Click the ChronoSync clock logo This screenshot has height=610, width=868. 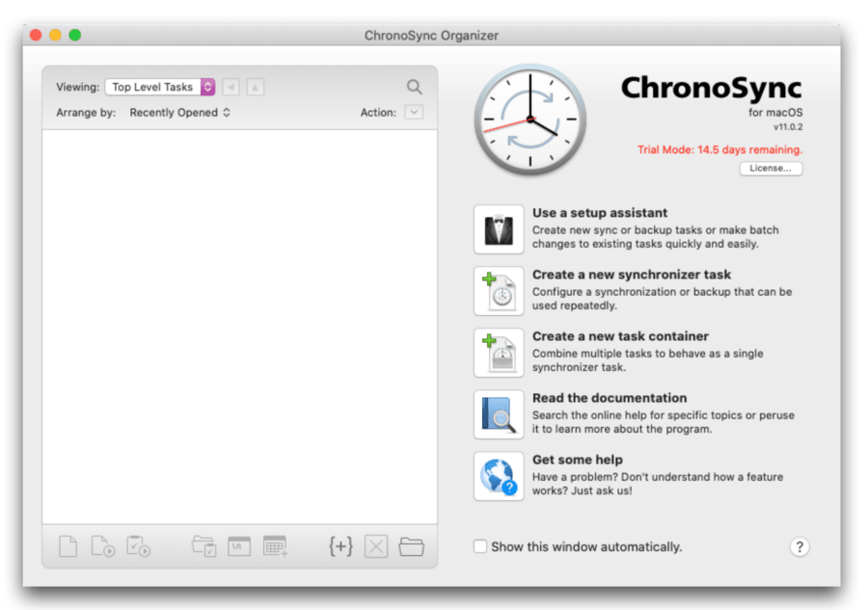click(529, 119)
